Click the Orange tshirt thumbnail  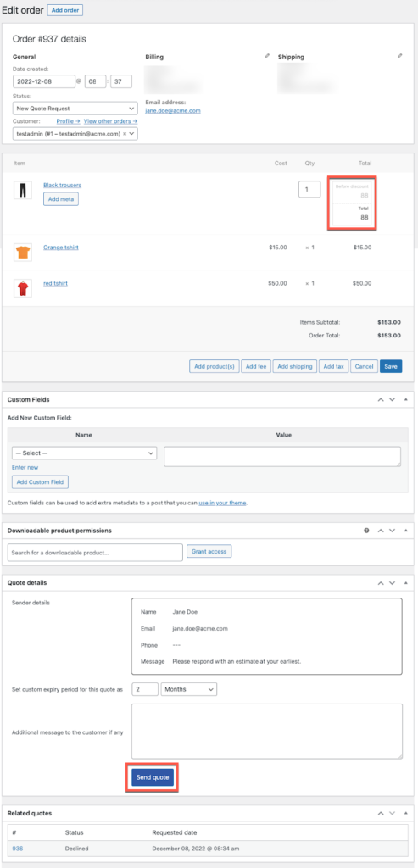click(23, 253)
